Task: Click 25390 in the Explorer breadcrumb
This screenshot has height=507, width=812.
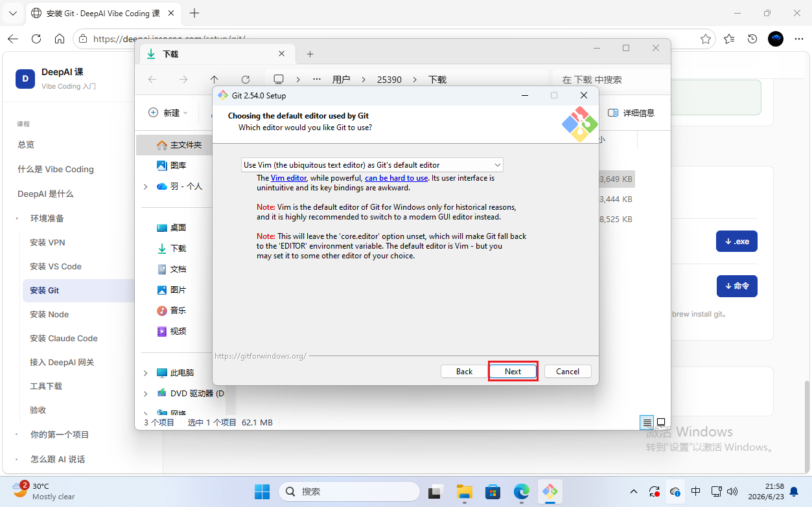Action: [x=389, y=80]
